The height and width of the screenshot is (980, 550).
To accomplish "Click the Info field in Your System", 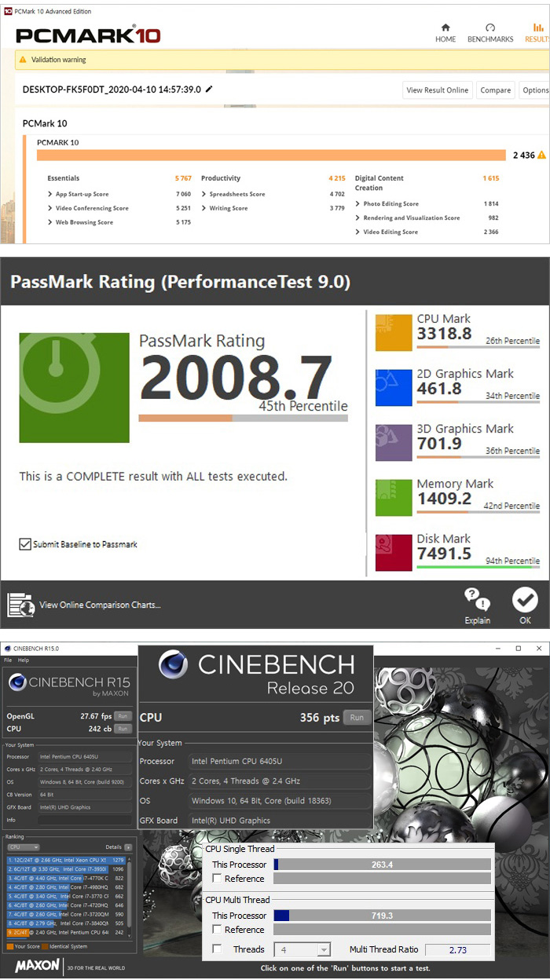I will click(84, 820).
